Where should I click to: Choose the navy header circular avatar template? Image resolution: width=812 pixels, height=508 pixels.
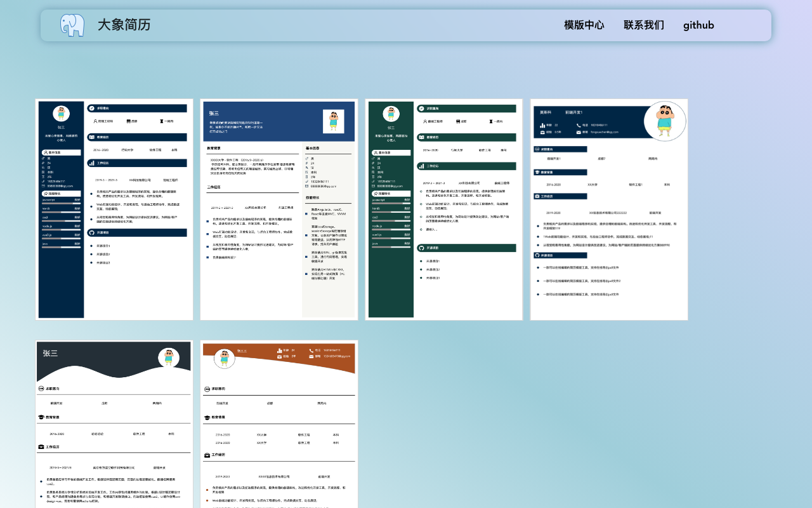pos(609,210)
